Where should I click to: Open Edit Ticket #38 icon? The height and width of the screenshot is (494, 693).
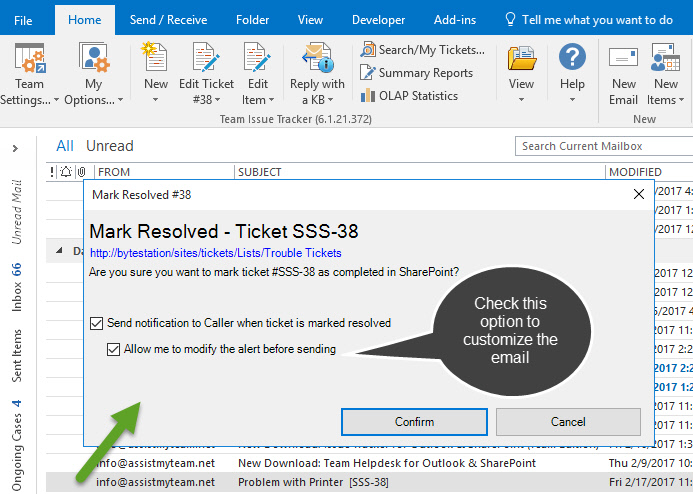(x=206, y=60)
